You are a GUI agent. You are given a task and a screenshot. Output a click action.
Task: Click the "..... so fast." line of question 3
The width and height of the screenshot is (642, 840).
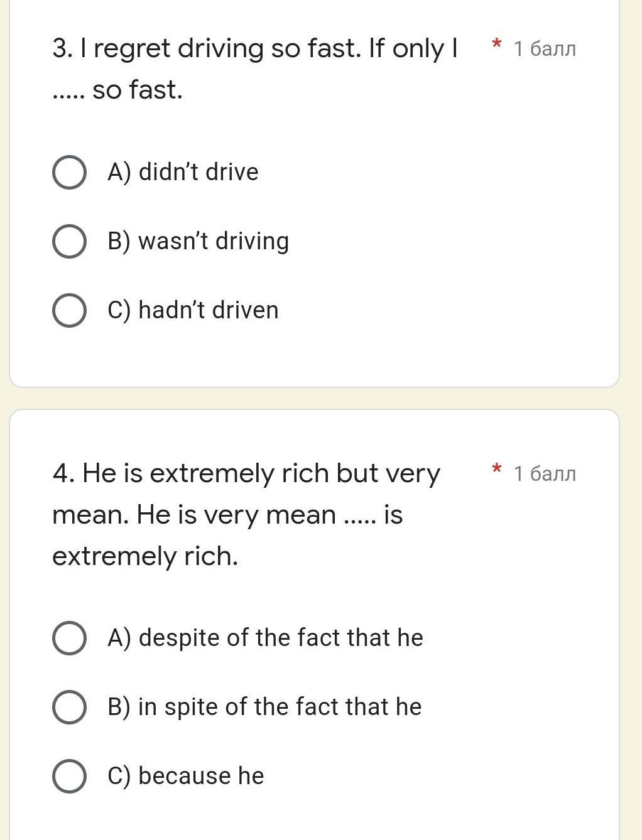click(x=117, y=90)
